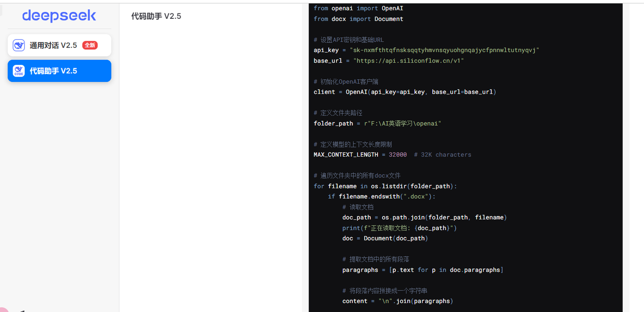Click the red 全新 badge
Screen dimensions: 644x312
(90, 45)
